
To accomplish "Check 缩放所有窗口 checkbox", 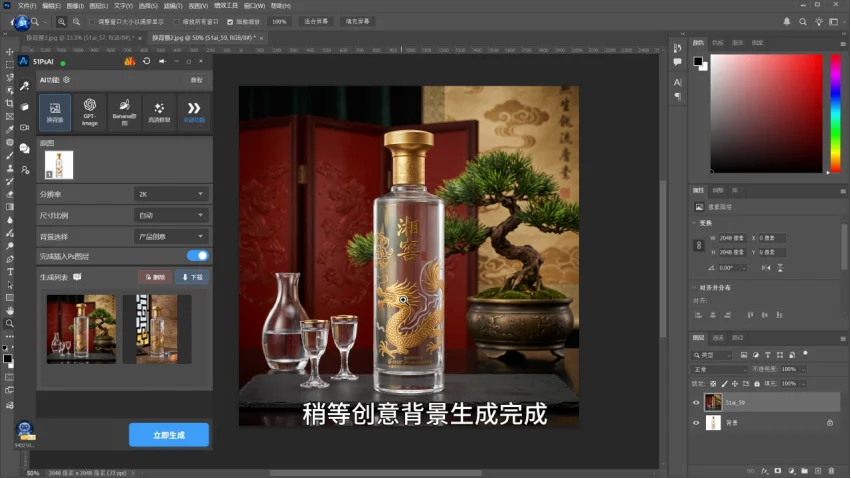I will pyautogui.click(x=176, y=22).
